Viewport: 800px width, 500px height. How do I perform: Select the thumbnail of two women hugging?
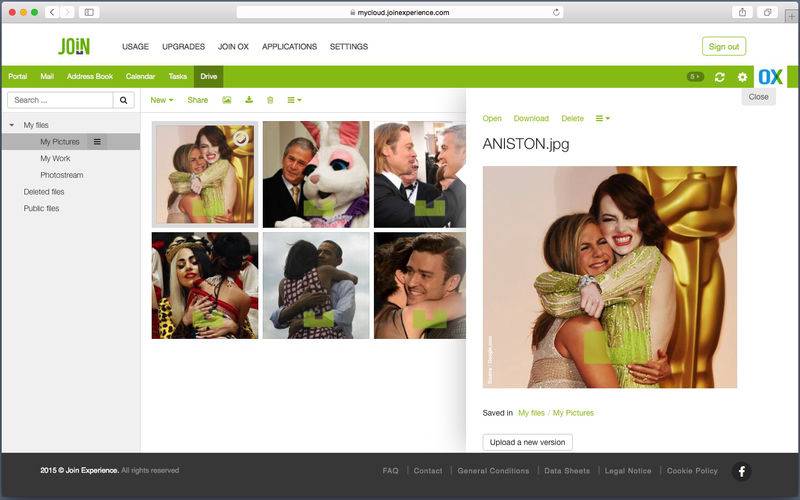(x=205, y=174)
